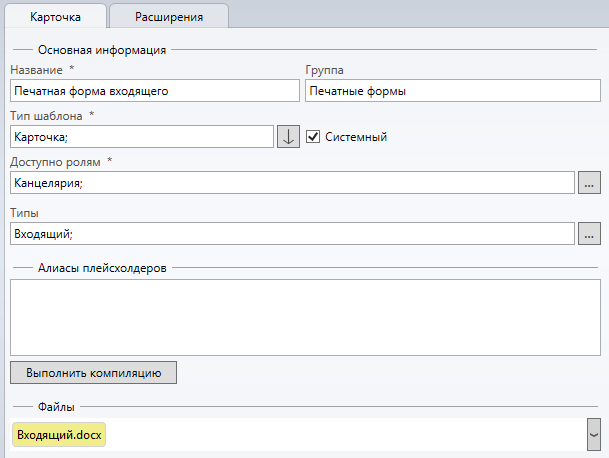The height and width of the screenshot is (458, 609).
Task: Switch to the Расширения tab
Action: pyautogui.click(x=169, y=17)
